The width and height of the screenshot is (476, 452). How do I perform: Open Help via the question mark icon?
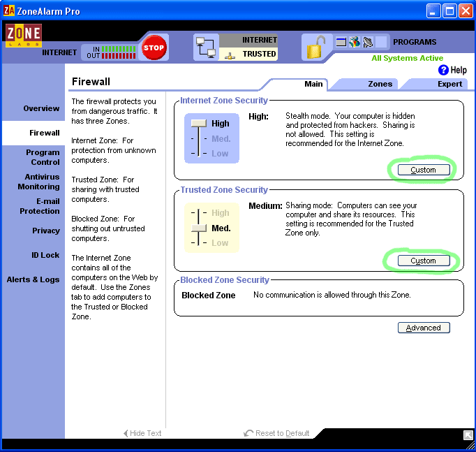pyautogui.click(x=443, y=71)
